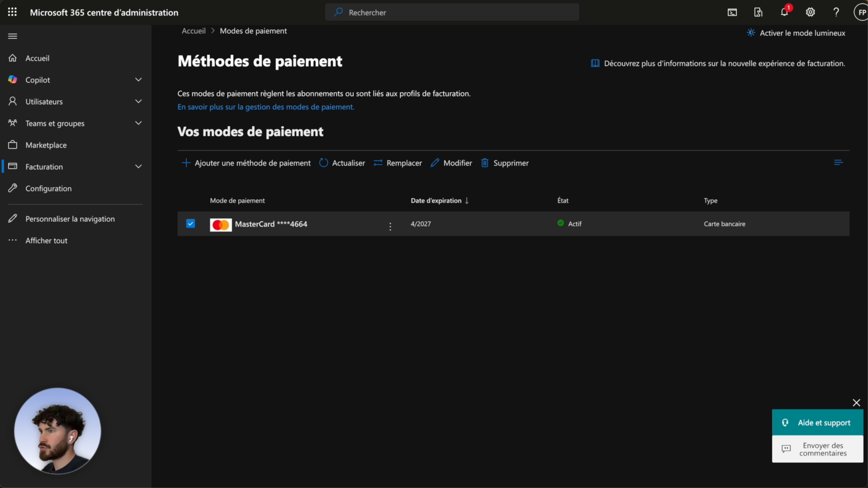This screenshot has height=488, width=868.
Task: Sort by the État column header
Action: (563, 201)
